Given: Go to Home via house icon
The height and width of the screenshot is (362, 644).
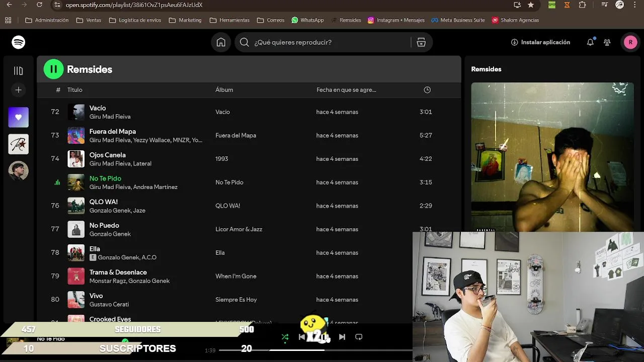Looking at the screenshot, I should [x=221, y=42].
